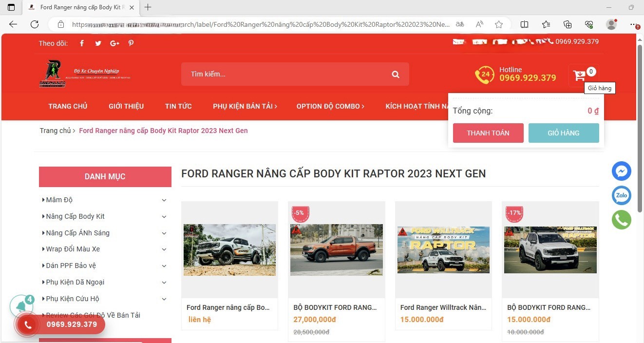Open the OPTION ĐỘ COMBO dropdown menu
644x343 pixels.
click(x=330, y=106)
